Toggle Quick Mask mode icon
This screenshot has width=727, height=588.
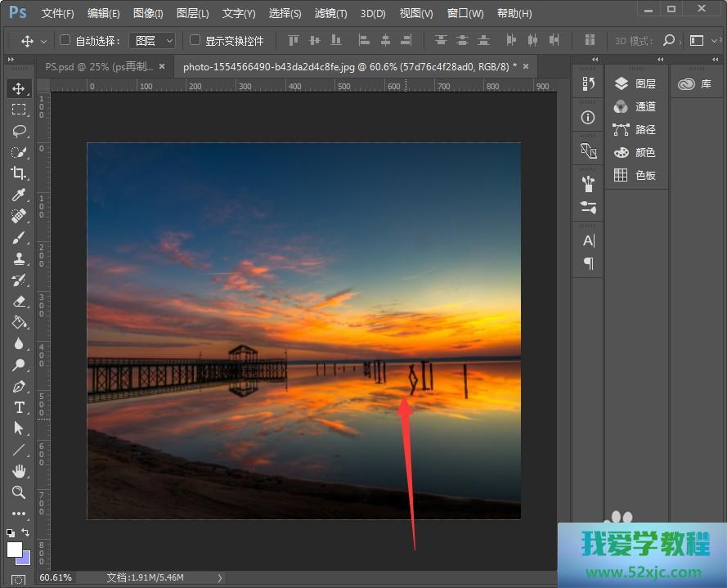[19, 579]
